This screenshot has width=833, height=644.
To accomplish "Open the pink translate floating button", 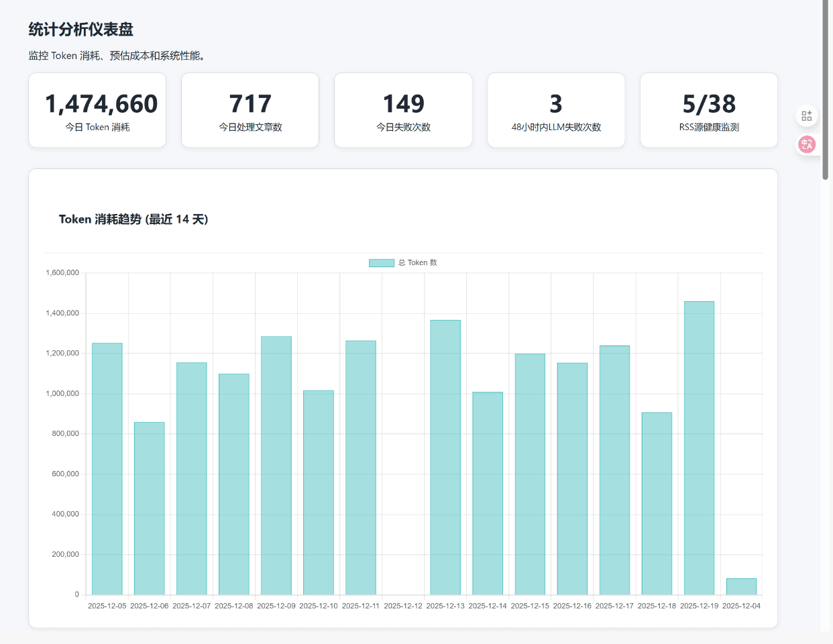I will tap(806, 144).
